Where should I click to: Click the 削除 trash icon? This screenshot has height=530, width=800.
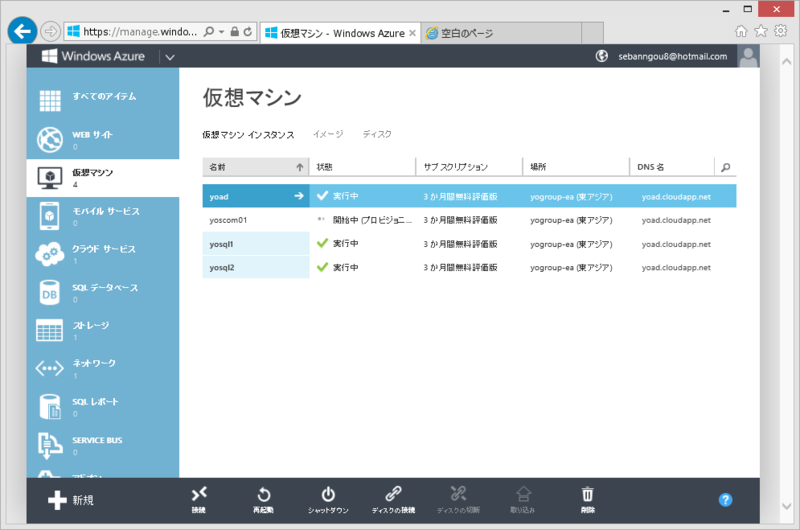588,494
